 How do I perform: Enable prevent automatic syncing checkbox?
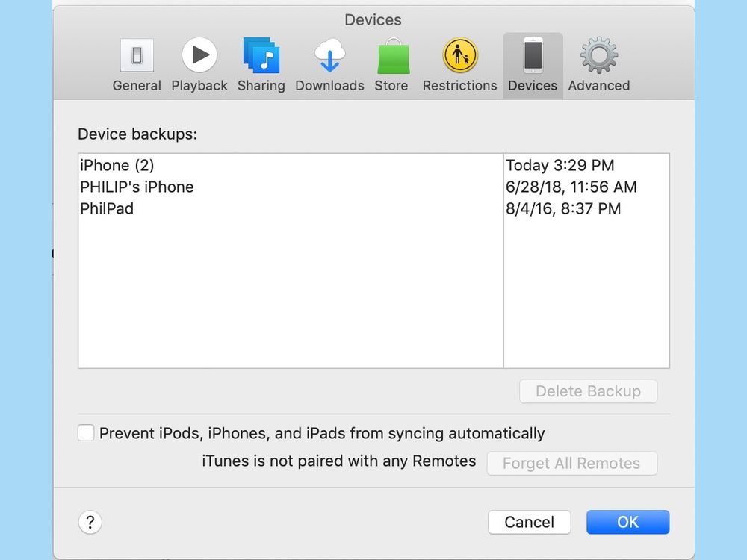pyautogui.click(x=86, y=432)
